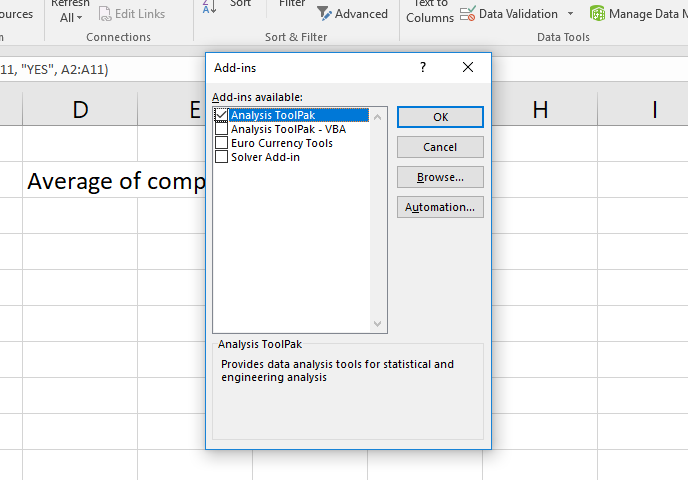Open Data Validation tool icon
The width and height of the screenshot is (688, 480).
pyautogui.click(x=467, y=14)
